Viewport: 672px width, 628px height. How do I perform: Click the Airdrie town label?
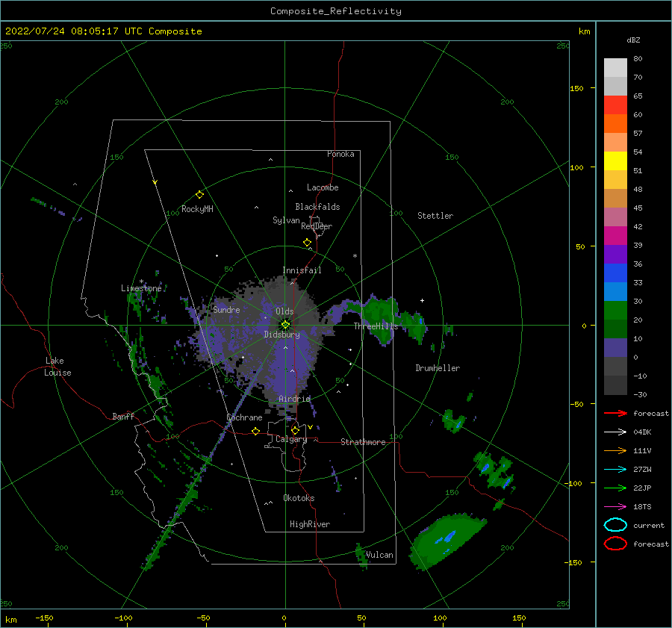(294, 399)
